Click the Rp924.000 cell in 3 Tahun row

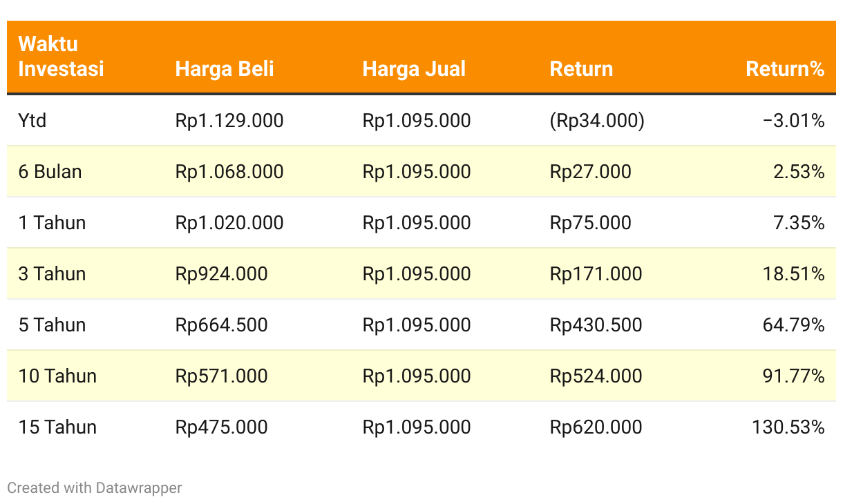[221, 274]
